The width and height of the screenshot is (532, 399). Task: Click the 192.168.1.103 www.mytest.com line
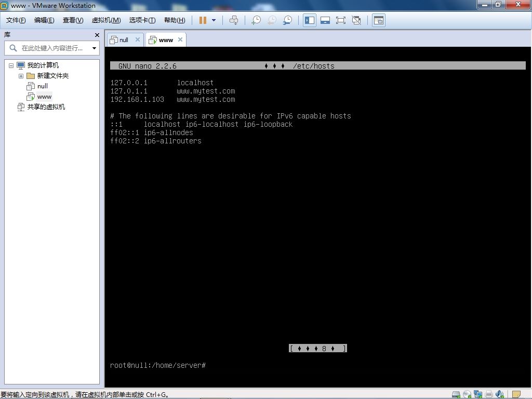[x=172, y=99]
